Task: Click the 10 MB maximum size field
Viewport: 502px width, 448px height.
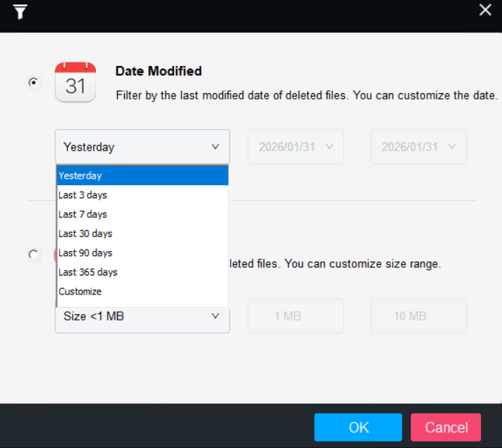Action: click(x=418, y=316)
